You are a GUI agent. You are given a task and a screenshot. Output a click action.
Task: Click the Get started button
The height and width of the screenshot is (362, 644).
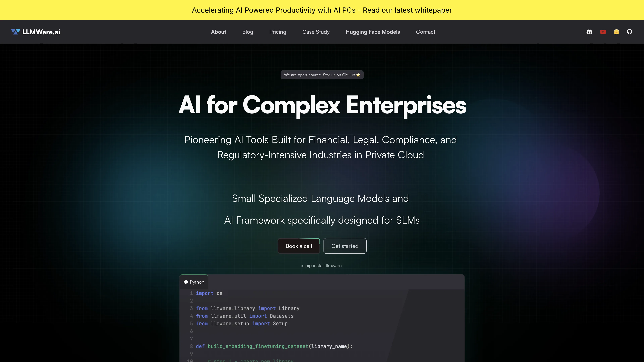345,246
